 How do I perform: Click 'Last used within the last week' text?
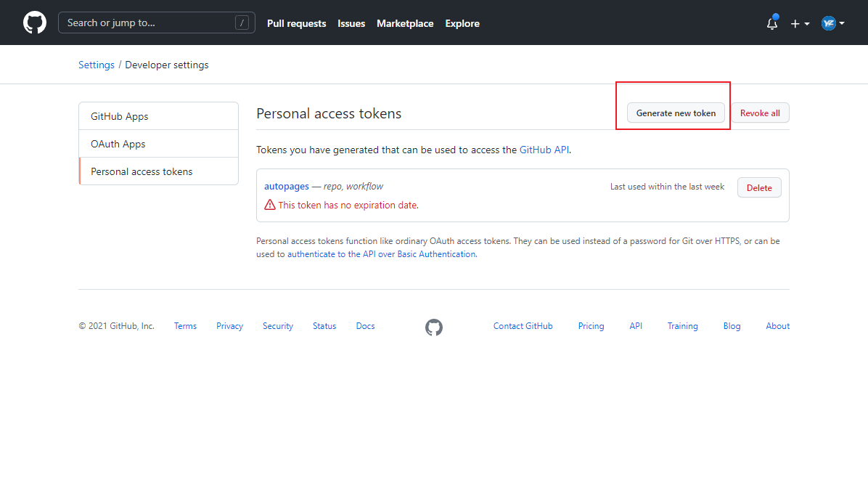[x=667, y=187]
